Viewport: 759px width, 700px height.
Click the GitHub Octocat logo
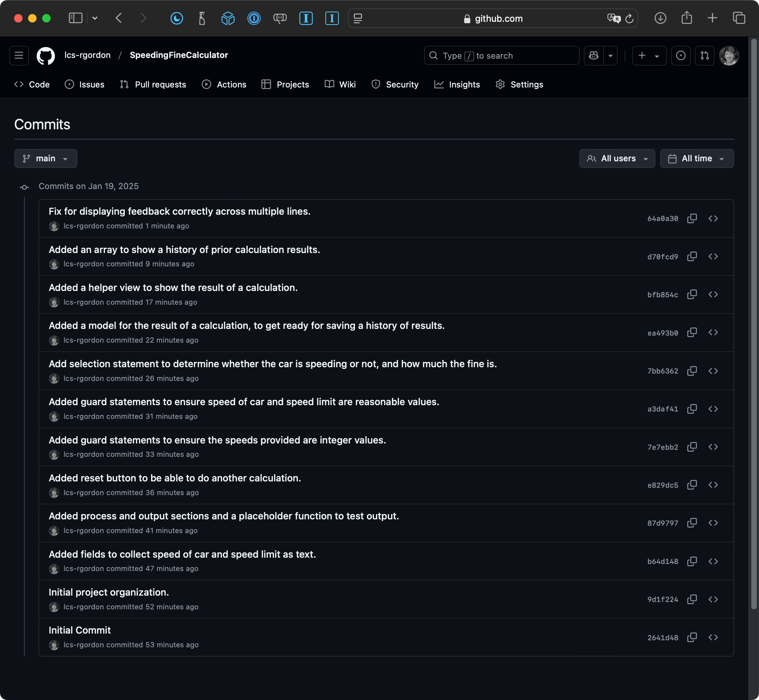[x=45, y=56]
